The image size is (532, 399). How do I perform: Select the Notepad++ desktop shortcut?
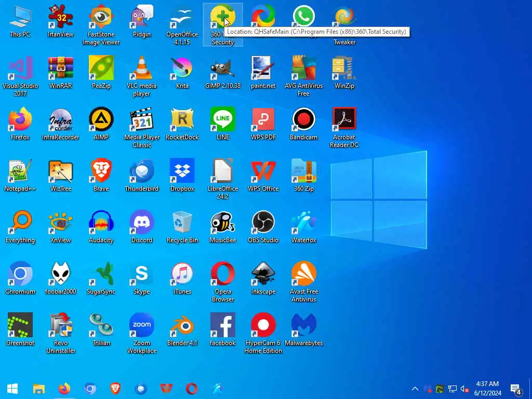(20, 176)
